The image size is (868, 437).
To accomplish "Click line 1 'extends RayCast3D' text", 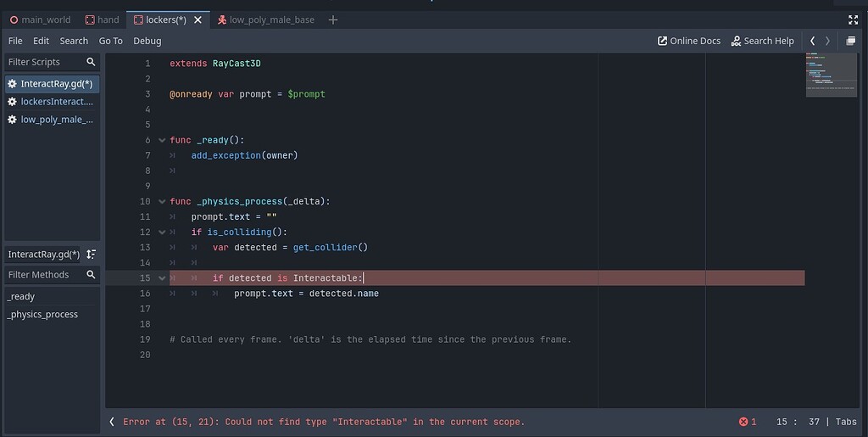I will (x=215, y=64).
